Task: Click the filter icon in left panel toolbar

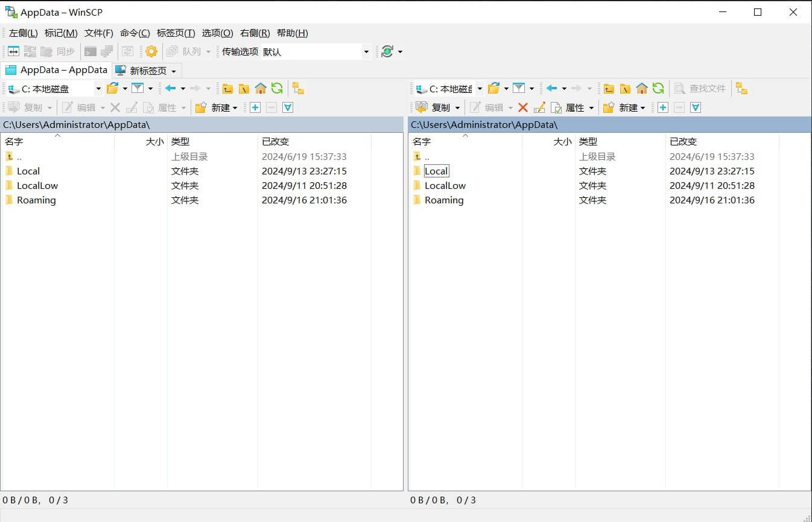Action: (138, 89)
